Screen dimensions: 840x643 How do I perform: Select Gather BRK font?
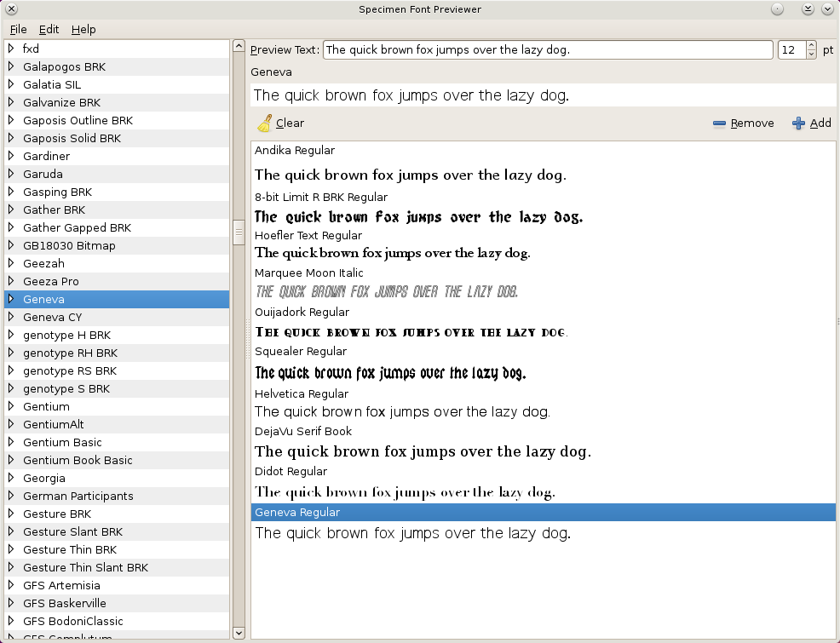click(x=117, y=210)
